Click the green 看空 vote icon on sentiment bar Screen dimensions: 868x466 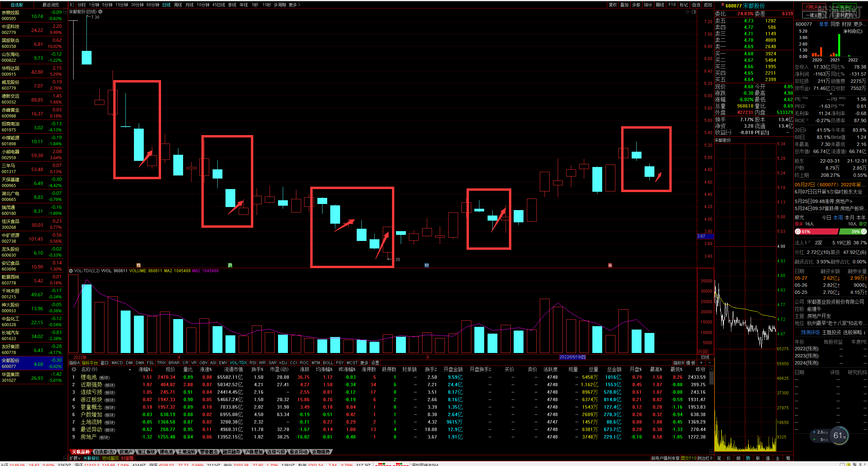[x=864, y=231]
